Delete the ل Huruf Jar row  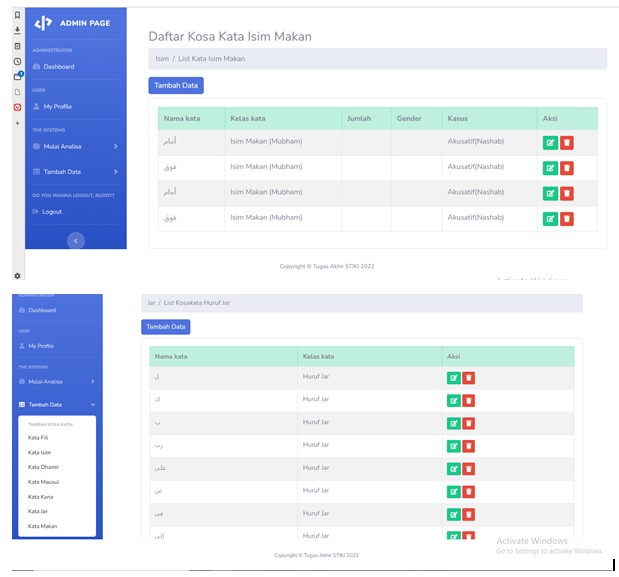tap(469, 378)
